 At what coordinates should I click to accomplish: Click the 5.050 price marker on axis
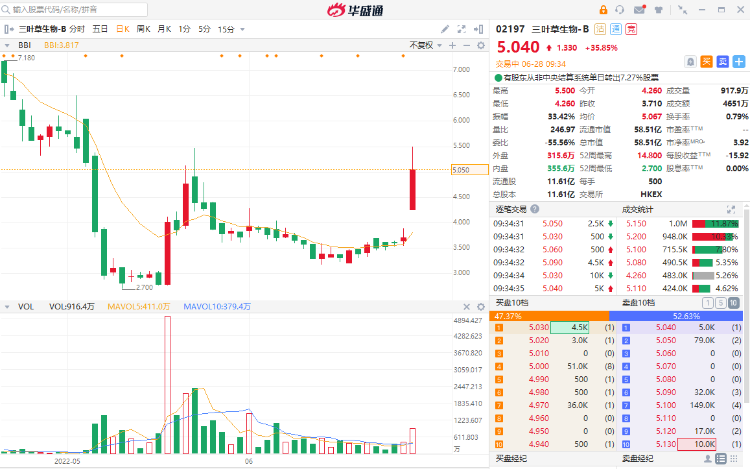tap(470, 170)
